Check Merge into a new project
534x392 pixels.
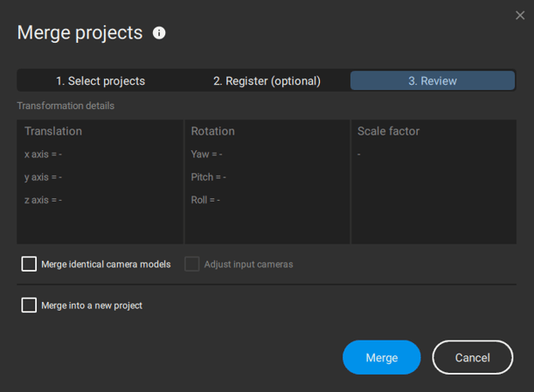(x=30, y=306)
